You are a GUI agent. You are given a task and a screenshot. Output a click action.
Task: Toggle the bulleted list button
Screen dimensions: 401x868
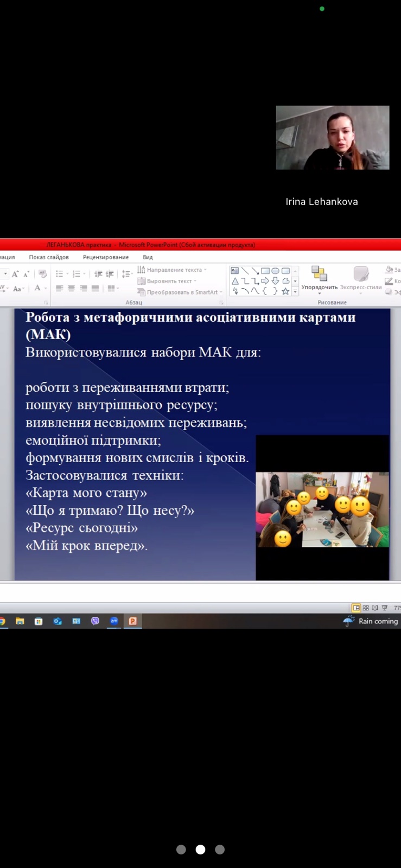pos(60,274)
